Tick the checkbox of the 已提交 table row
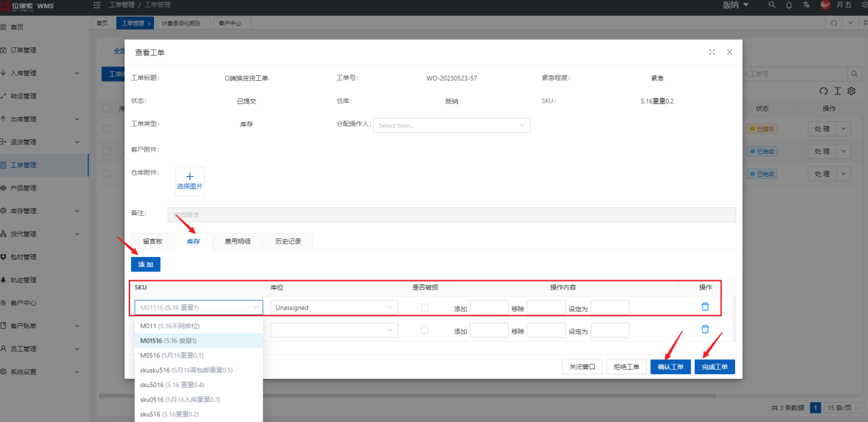The width and height of the screenshot is (868, 422). (107, 129)
